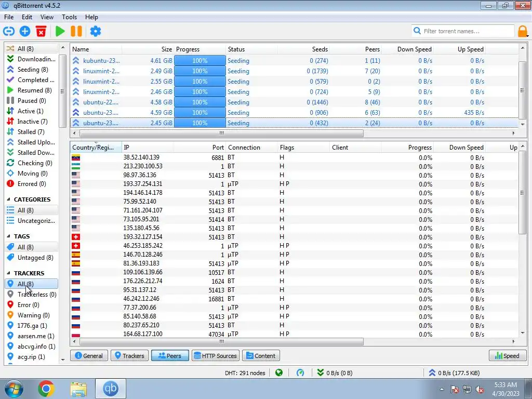Collapse the TRACKERS section
The image size is (532, 399).
[x=8, y=273]
